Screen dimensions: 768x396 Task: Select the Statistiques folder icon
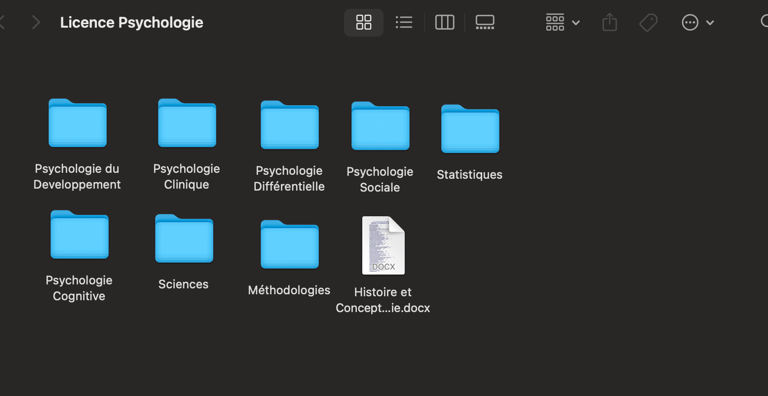tap(470, 129)
